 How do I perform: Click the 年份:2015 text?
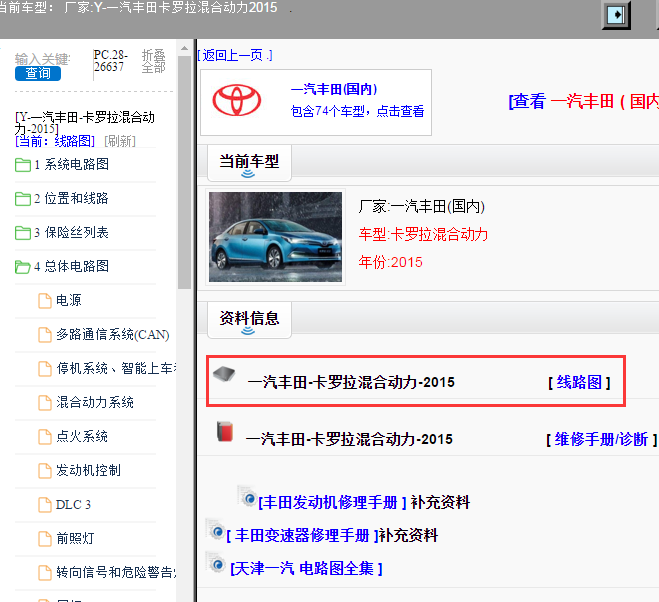coord(390,262)
